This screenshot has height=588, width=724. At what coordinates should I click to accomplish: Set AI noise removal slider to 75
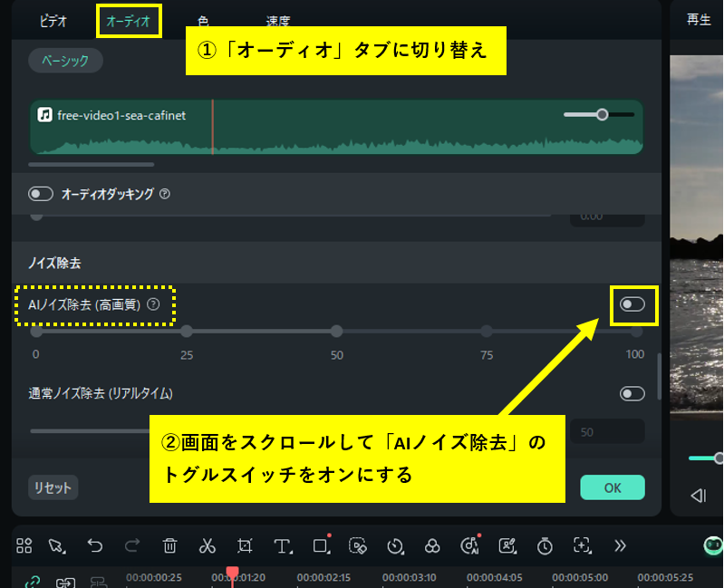(487, 331)
